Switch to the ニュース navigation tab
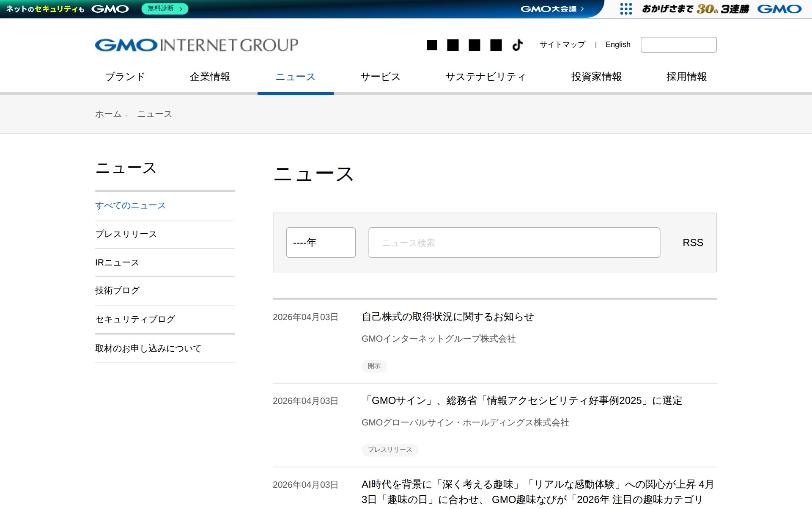The height and width of the screenshot is (508, 812). tap(295, 77)
